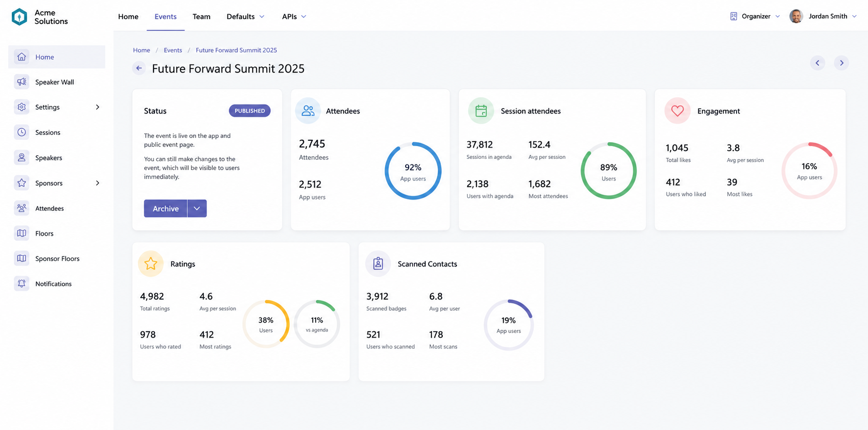This screenshot has width=868, height=430.
Task: Click the 1,682 Most attendees value
Action: point(540,184)
